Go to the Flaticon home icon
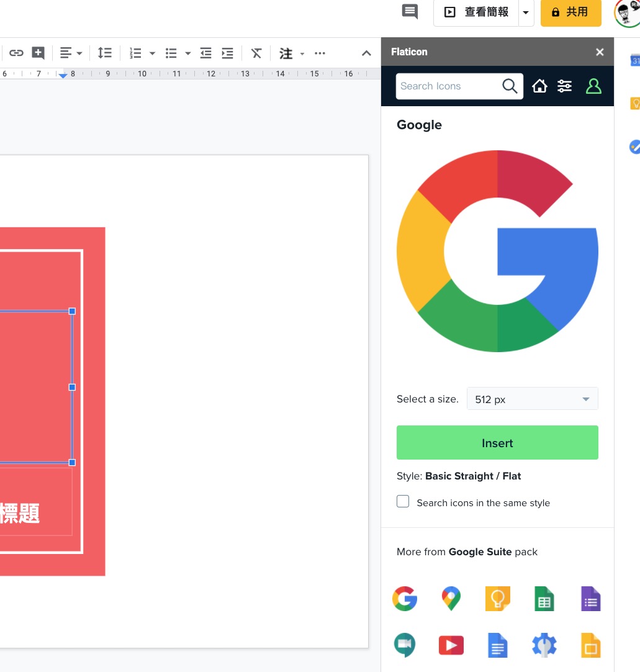This screenshot has height=672, width=640. coord(539,86)
